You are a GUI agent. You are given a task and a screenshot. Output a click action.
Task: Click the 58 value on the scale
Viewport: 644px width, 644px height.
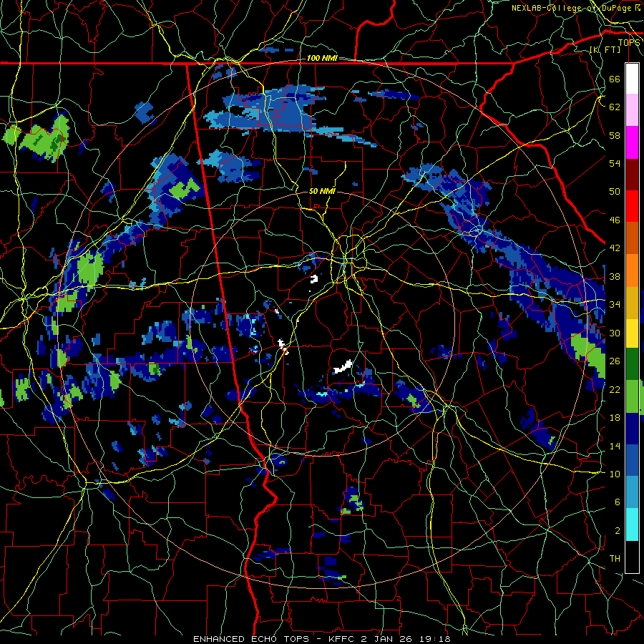[615, 135]
